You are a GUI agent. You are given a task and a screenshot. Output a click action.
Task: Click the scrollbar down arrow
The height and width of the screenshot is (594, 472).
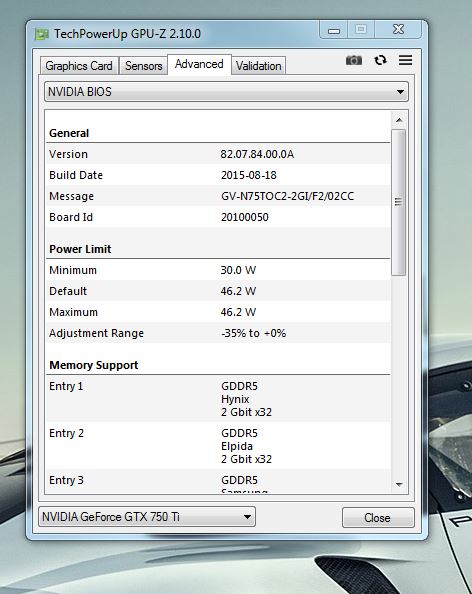point(399,484)
